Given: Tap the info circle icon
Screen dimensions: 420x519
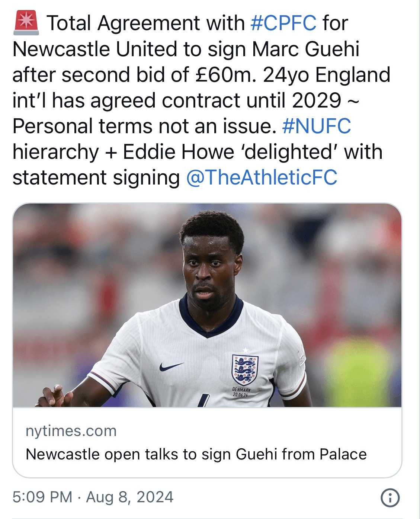Looking at the screenshot, I should (x=390, y=497).
